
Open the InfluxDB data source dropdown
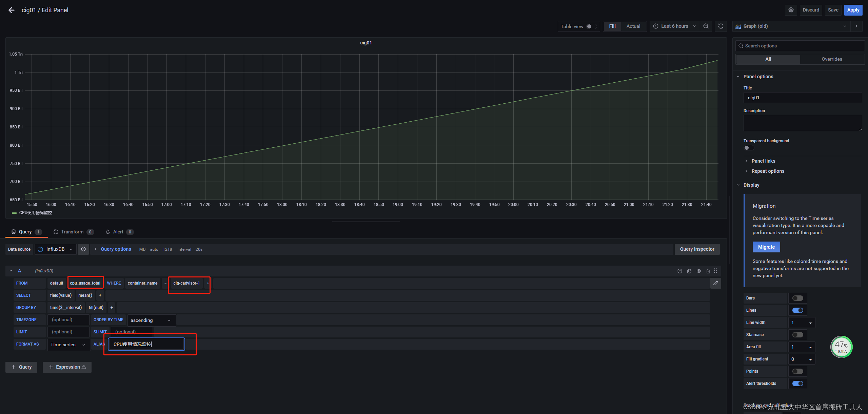click(56, 249)
